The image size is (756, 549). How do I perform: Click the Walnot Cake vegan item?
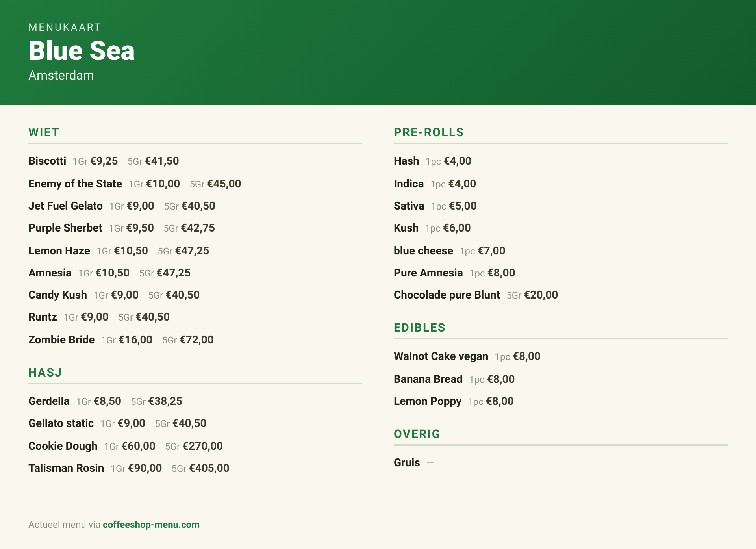tap(441, 356)
